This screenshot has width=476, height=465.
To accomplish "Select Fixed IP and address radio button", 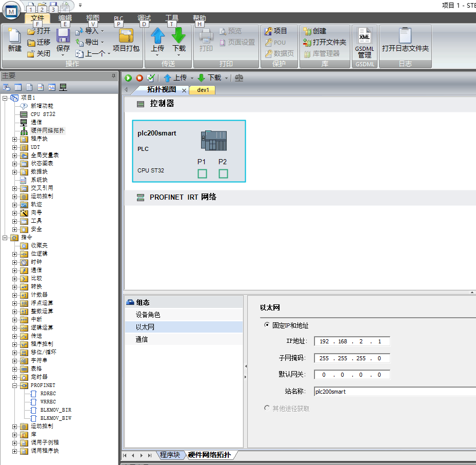I will 267,325.
